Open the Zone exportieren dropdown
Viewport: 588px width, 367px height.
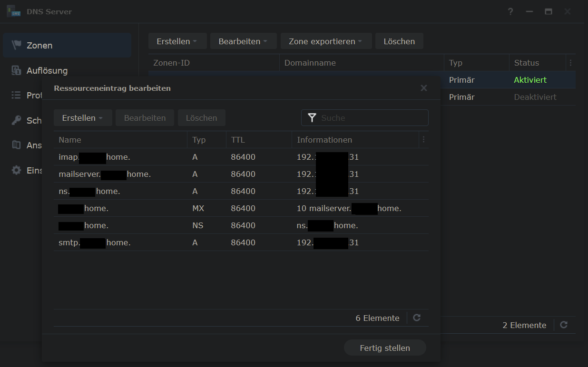coord(326,41)
